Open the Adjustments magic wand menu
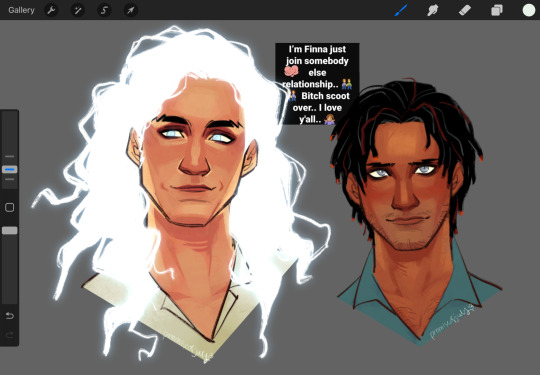This screenshot has height=375, width=540. coord(77,10)
